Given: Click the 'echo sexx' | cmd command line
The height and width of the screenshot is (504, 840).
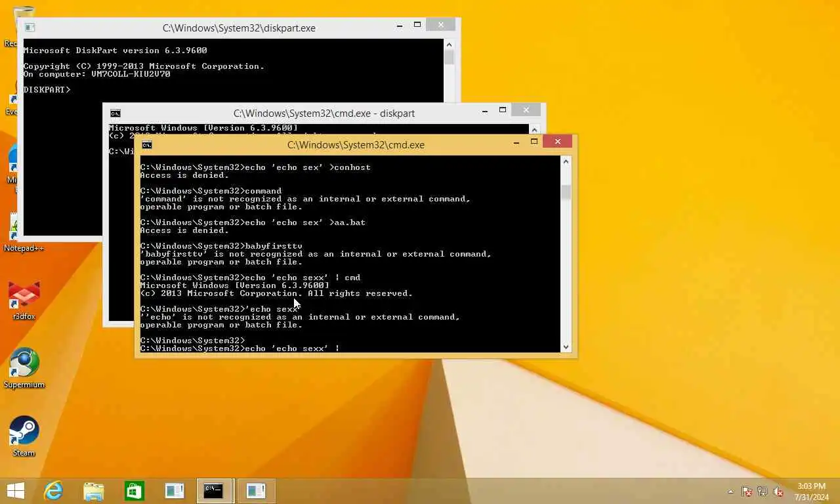Looking at the screenshot, I should click(250, 278).
